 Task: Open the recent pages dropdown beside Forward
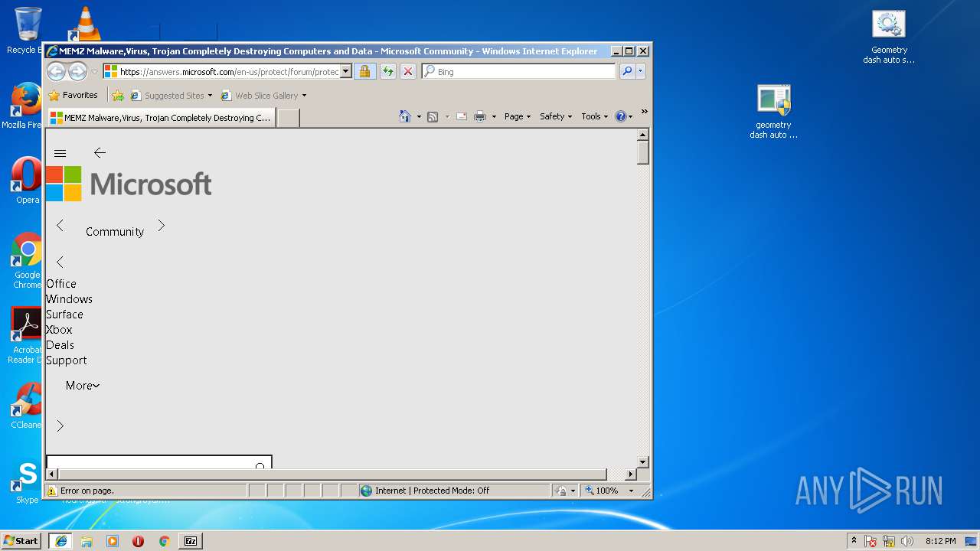click(94, 72)
